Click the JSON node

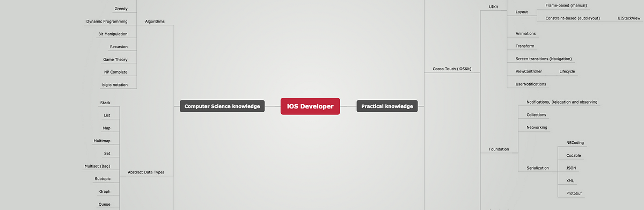[x=572, y=168]
